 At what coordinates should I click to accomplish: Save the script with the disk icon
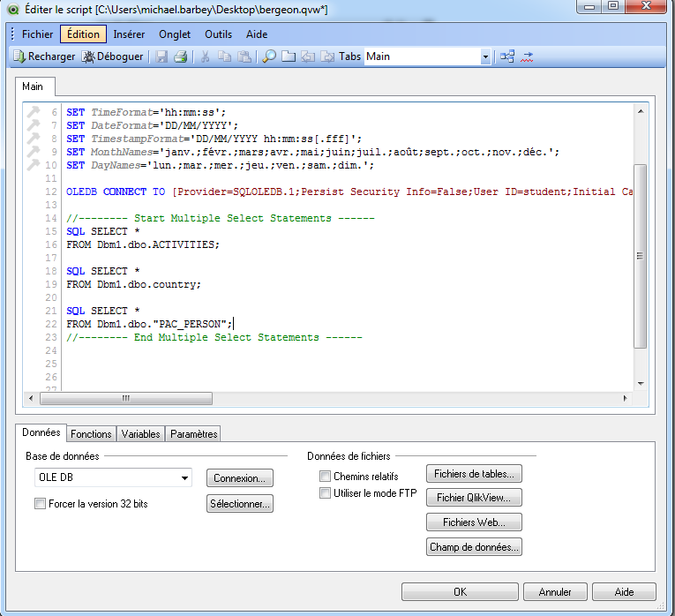click(x=161, y=56)
